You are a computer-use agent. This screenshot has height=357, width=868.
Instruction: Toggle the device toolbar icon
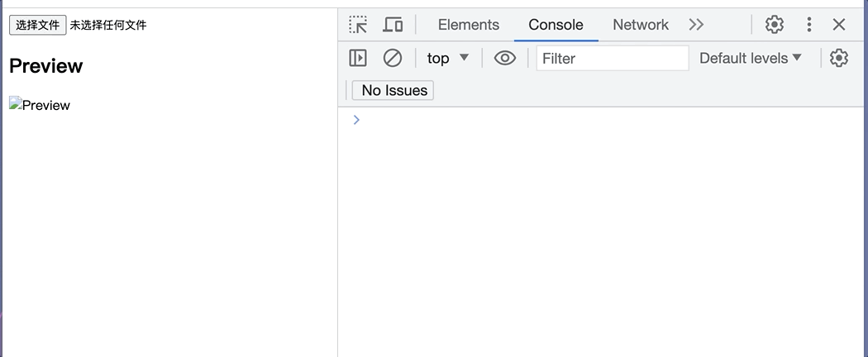tap(393, 25)
